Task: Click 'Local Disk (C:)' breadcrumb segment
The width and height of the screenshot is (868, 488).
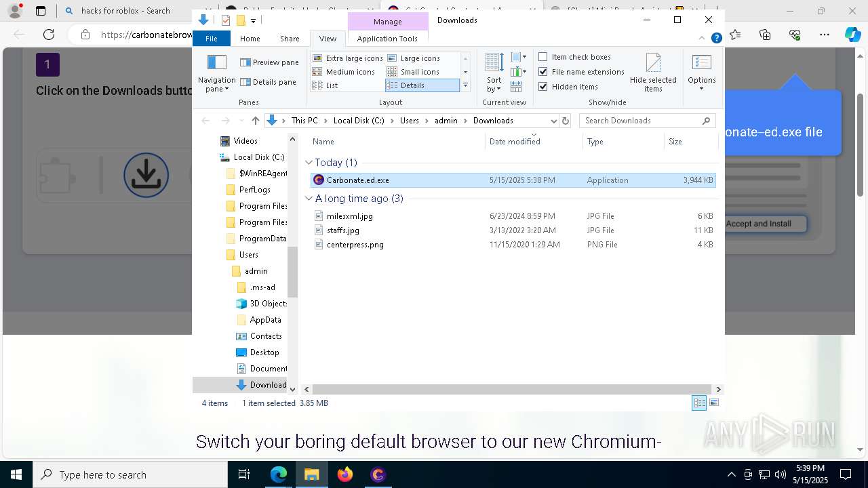Action: point(358,121)
